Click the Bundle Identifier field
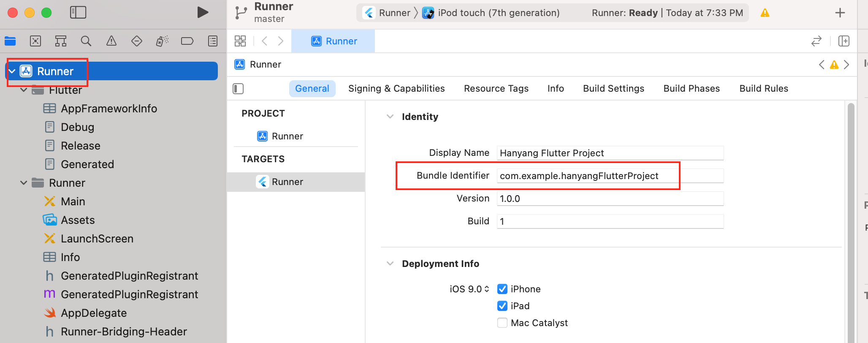The image size is (868, 343). pos(610,176)
